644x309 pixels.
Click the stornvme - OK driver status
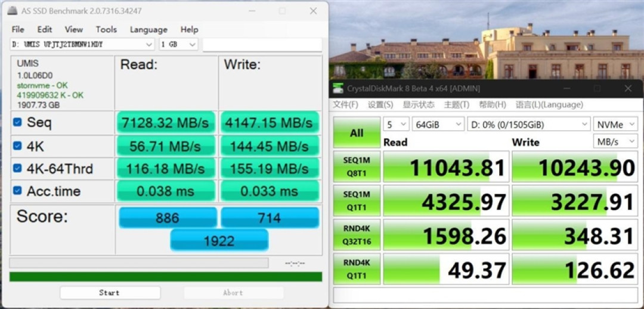[42, 85]
